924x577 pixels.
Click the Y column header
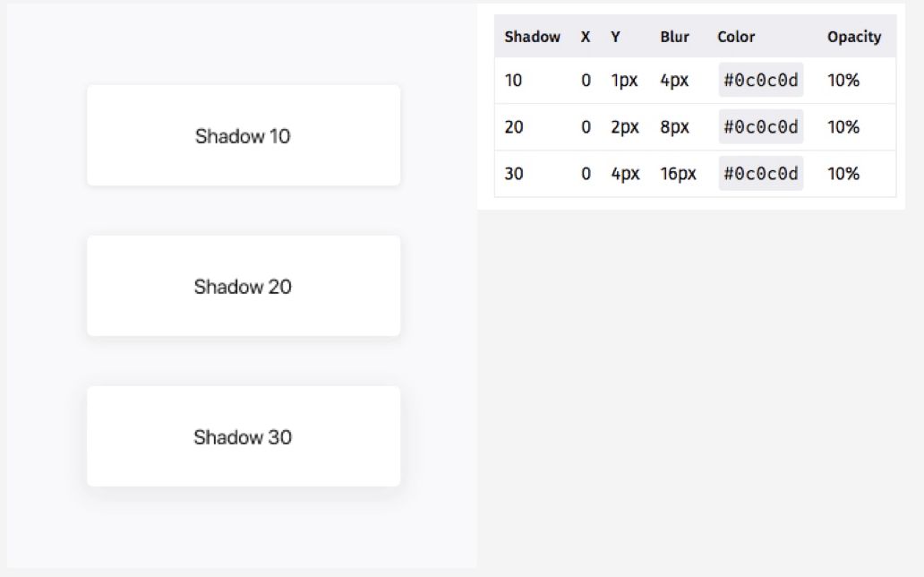(615, 37)
